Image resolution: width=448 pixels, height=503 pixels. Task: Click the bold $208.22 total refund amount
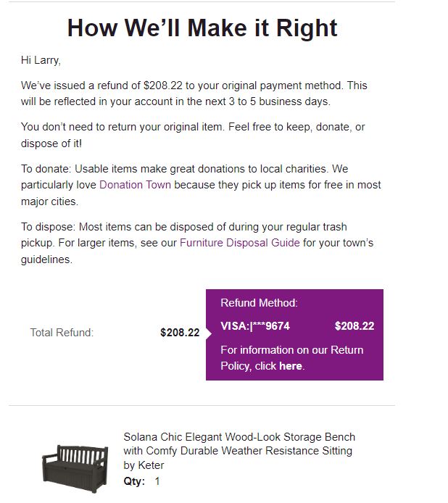point(180,333)
